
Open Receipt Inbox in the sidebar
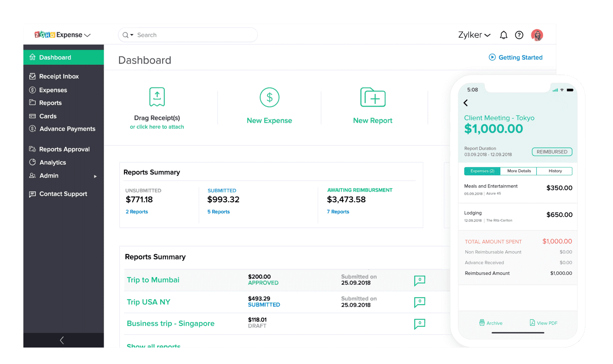59,77
